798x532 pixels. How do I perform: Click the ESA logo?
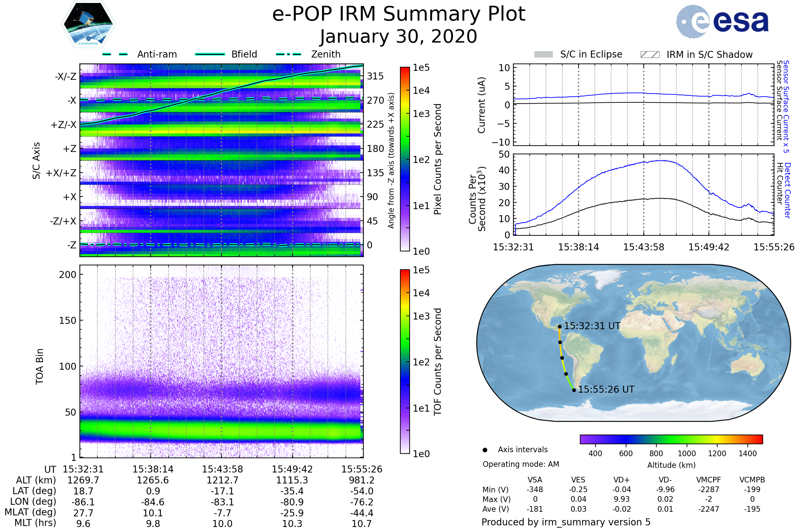point(722,22)
